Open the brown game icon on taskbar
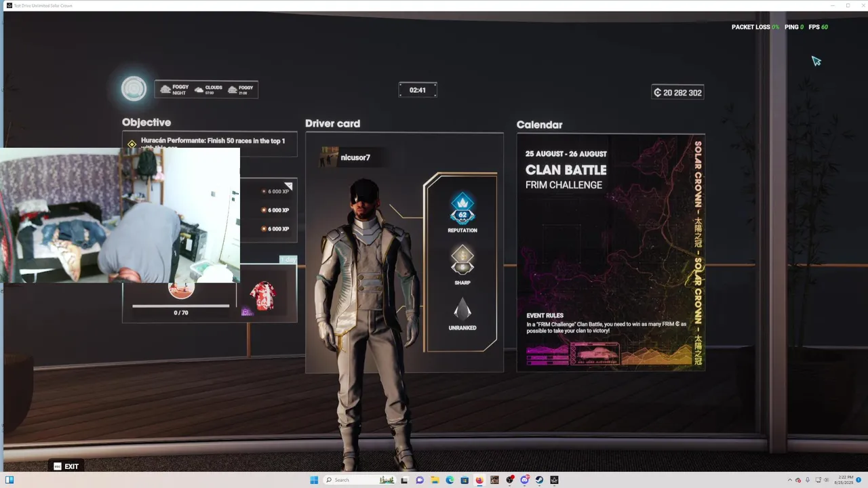 tap(494, 480)
